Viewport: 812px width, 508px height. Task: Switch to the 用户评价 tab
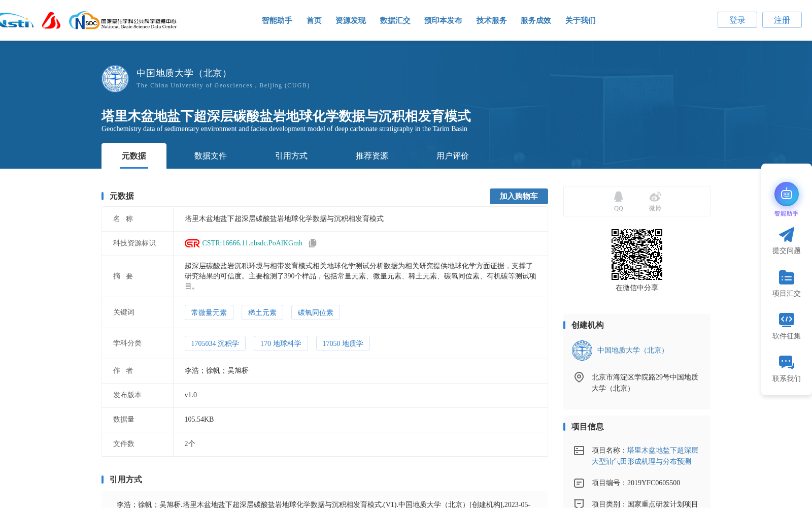[453, 156]
